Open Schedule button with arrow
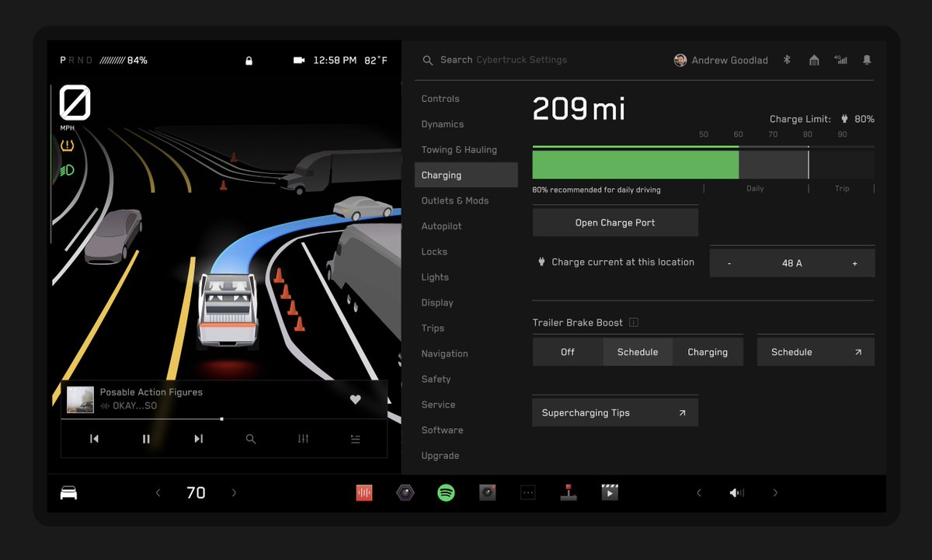932x560 pixels. 815,352
